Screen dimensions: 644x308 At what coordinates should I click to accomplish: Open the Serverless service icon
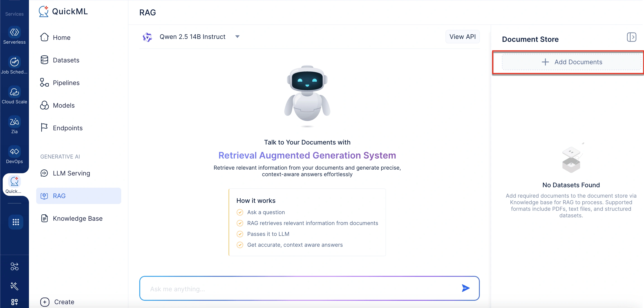(14, 32)
